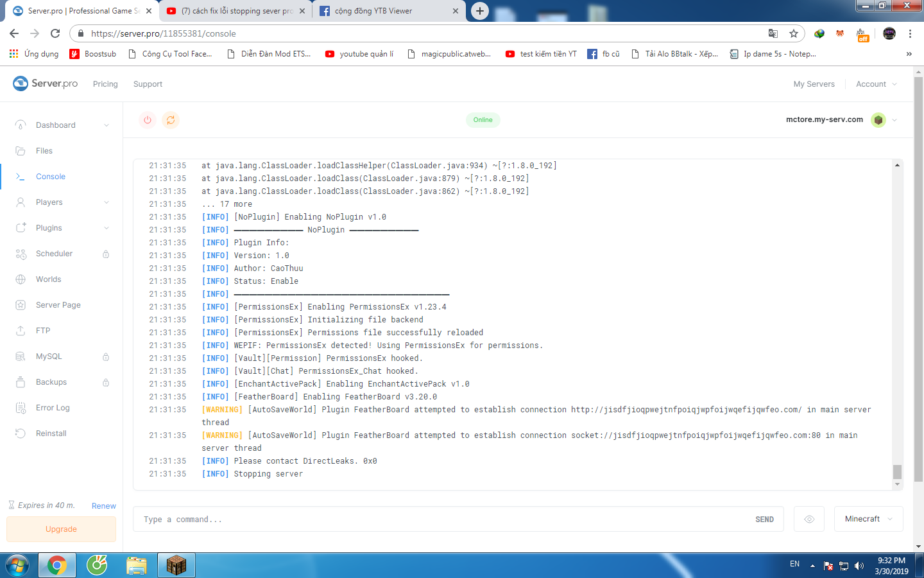924x578 pixels.
Task: Expand the Players submenu chevron
Action: (x=107, y=202)
